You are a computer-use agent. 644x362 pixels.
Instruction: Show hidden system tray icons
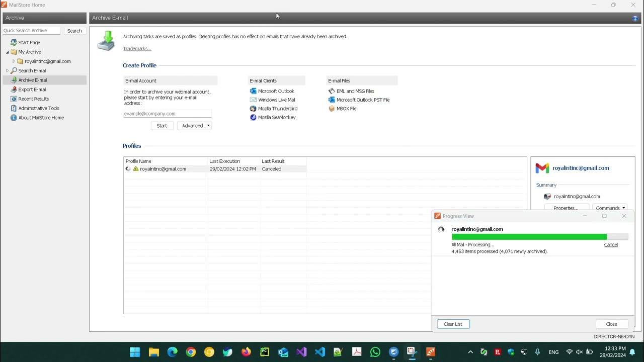[x=470, y=352]
